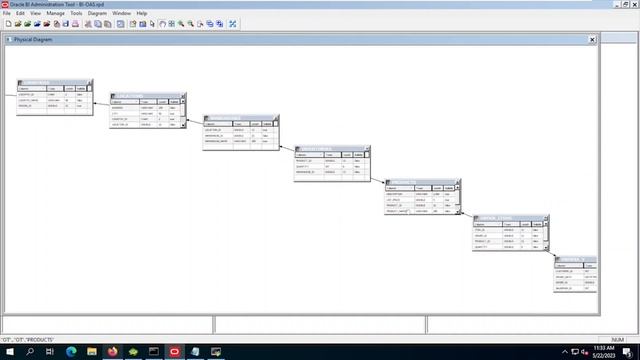Click scroll-down arrow in ORDER_ITEMS table
Image resolution: width=640 pixels, height=360 pixels.
pyautogui.click(x=546, y=247)
